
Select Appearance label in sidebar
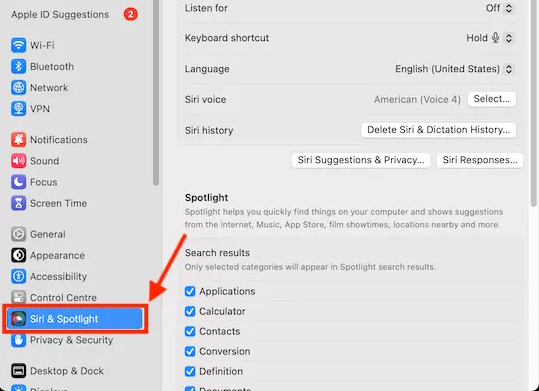(57, 256)
